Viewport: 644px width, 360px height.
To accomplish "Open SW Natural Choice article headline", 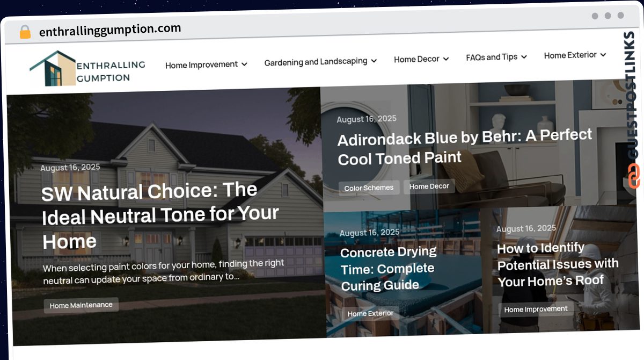I will 160,216.
